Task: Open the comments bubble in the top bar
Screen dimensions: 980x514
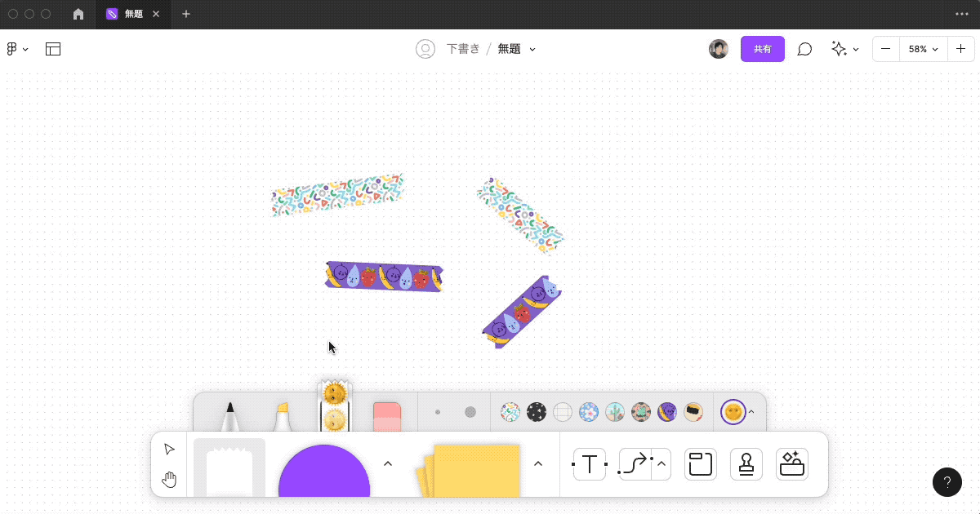Action: coord(804,49)
